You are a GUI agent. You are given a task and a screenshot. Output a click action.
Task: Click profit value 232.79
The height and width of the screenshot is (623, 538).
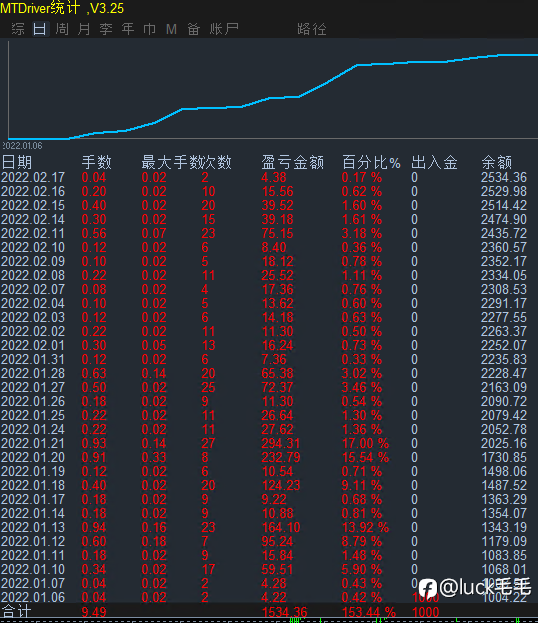281,457
